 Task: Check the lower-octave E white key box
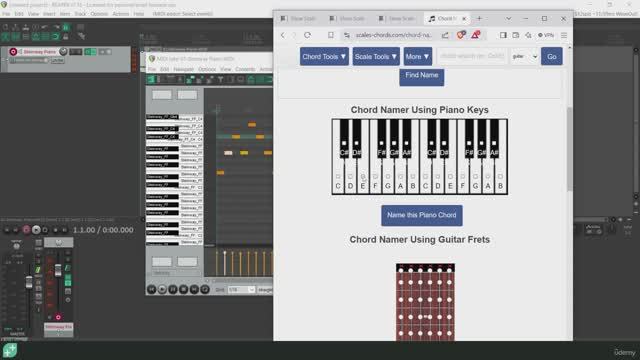(363, 177)
